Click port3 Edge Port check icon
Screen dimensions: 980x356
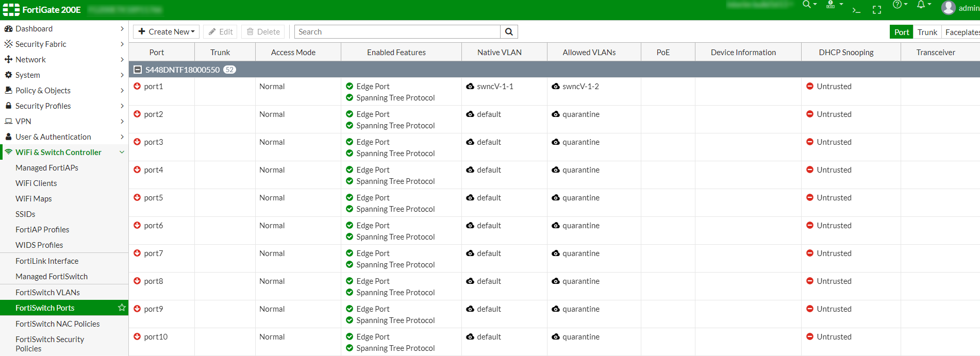pyautogui.click(x=350, y=142)
